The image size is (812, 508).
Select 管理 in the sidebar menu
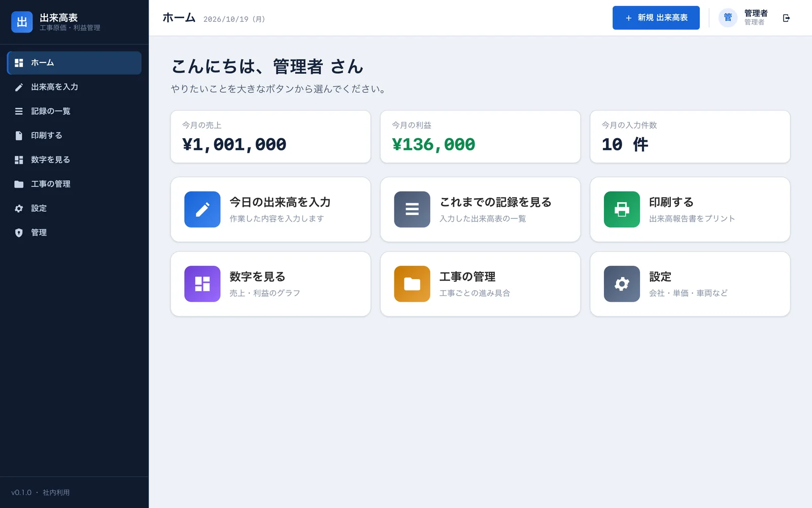click(74, 233)
